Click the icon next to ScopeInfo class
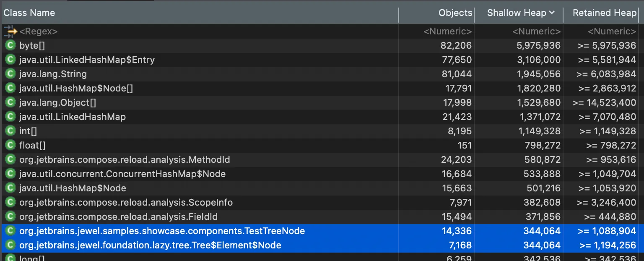The width and height of the screenshot is (644, 261). pos(10,202)
